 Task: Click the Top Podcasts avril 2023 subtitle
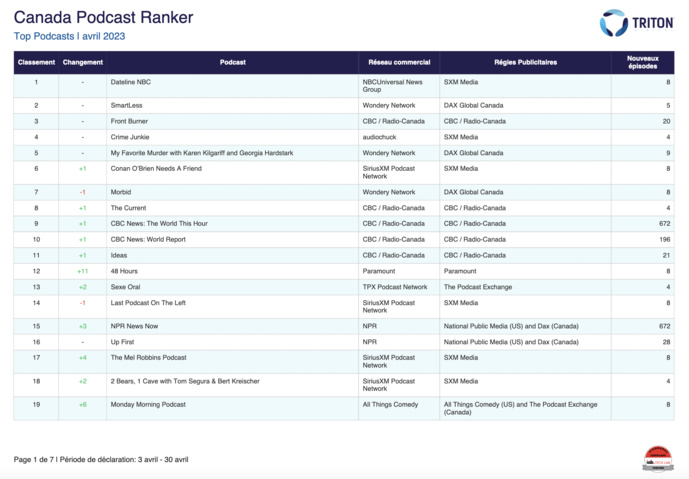(x=69, y=36)
